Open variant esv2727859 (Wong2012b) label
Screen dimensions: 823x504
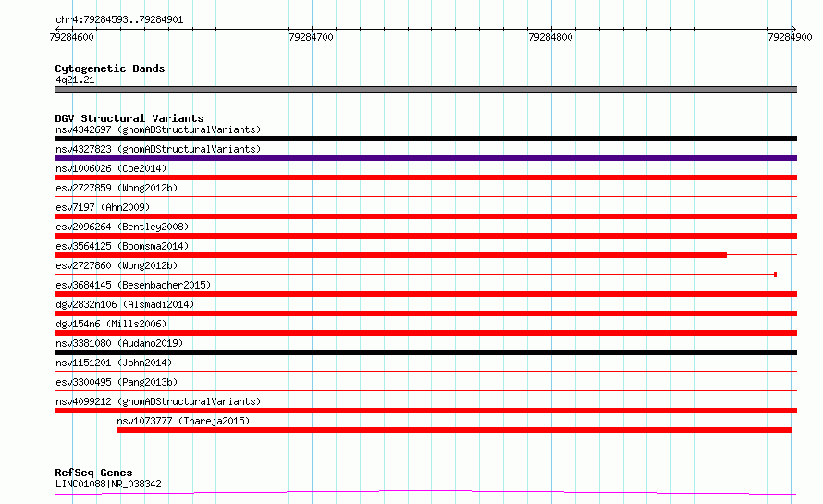pyautogui.click(x=117, y=188)
